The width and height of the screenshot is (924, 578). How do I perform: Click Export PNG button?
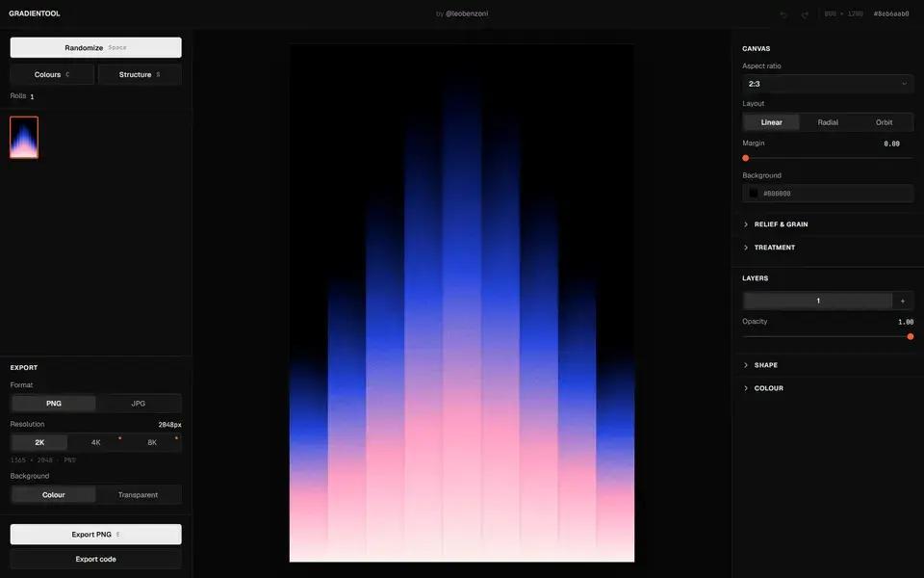[95, 535]
